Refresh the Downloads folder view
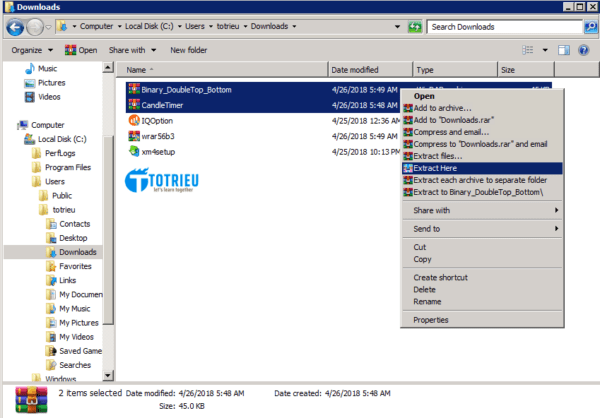Screen dimensions: 600x418 [414, 27]
